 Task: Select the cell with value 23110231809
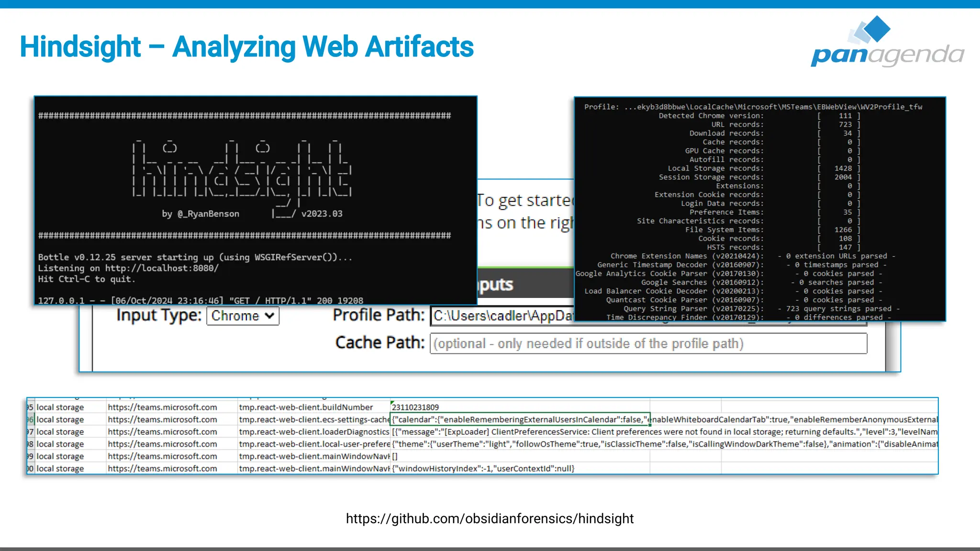tap(520, 407)
